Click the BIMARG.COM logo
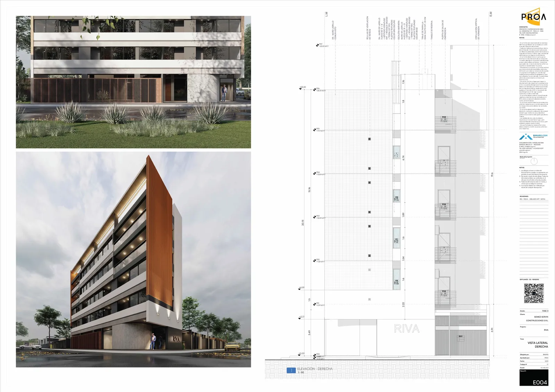This screenshot has width=555, height=392. (534, 137)
